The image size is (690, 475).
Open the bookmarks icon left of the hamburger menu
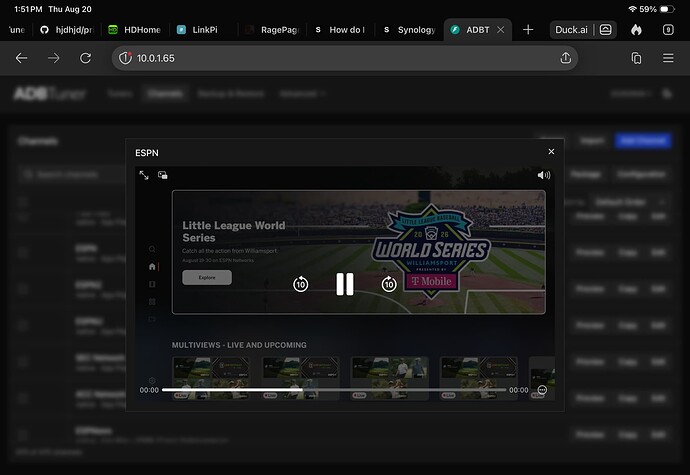[x=636, y=58]
